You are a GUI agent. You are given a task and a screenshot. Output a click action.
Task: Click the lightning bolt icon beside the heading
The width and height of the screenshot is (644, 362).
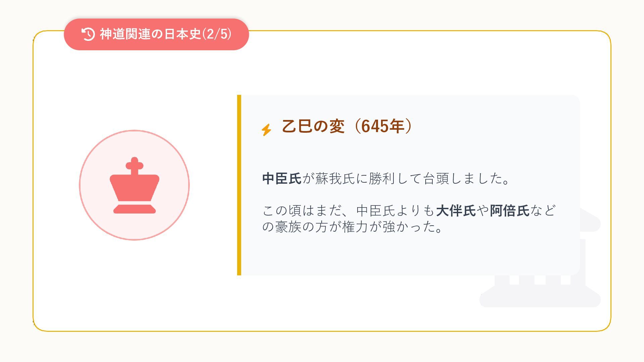[x=266, y=130]
